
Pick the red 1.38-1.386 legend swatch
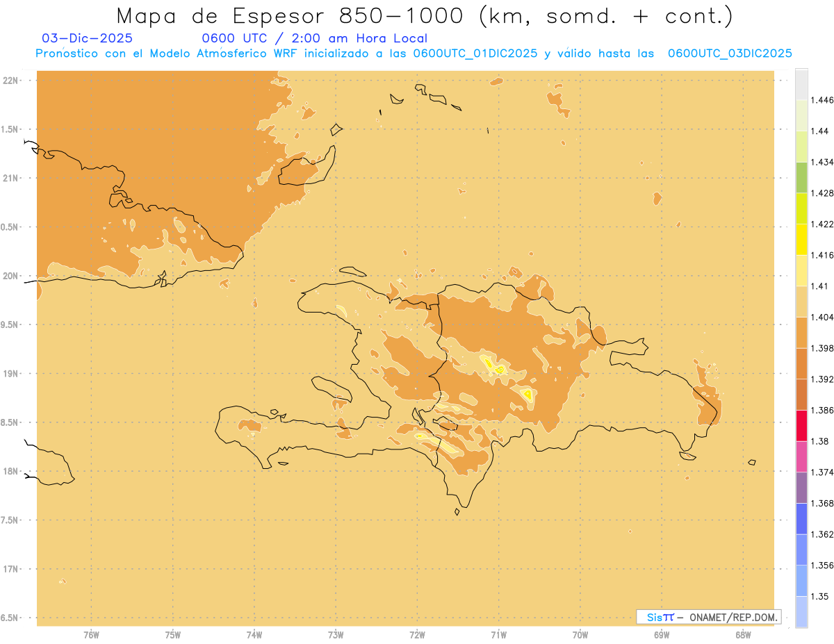point(801,425)
